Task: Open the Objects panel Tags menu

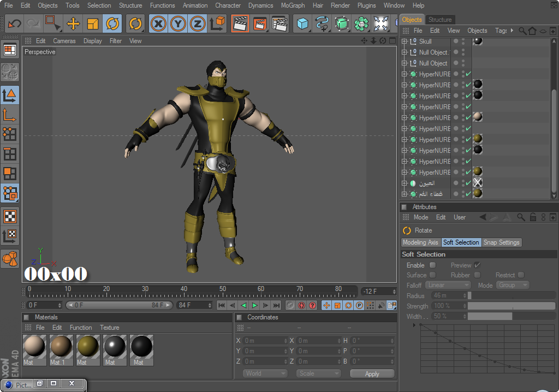Action: (x=501, y=31)
